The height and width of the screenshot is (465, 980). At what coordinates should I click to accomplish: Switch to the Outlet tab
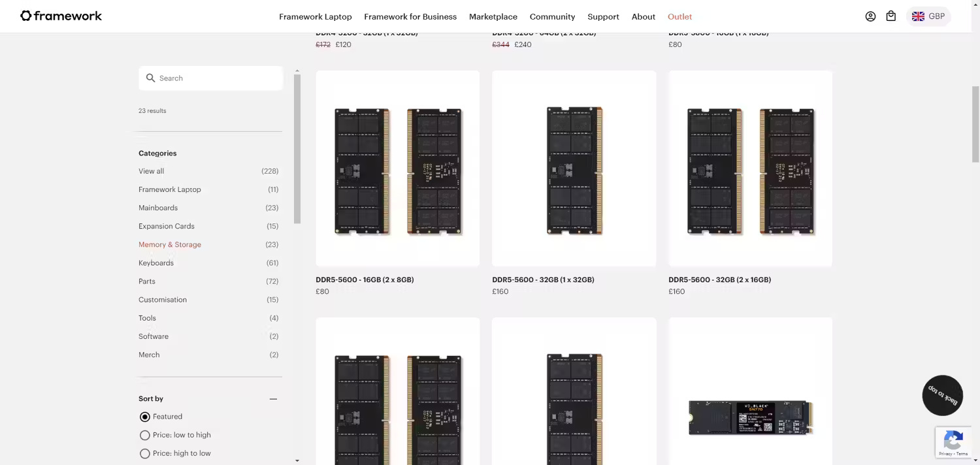pyautogui.click(x=679, y=16)
